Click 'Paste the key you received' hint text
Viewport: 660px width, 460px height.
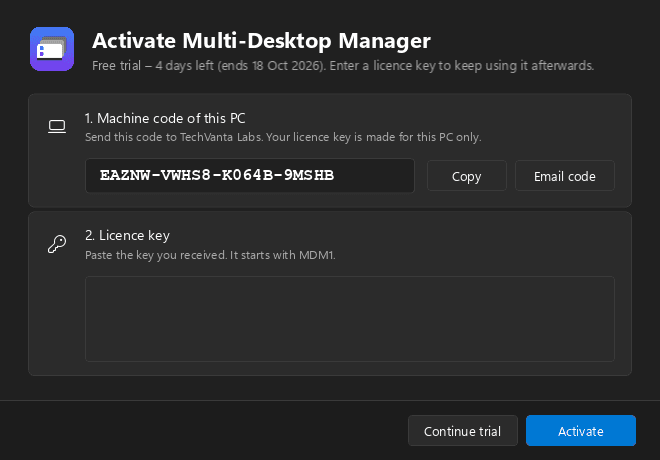click(210, 255)
